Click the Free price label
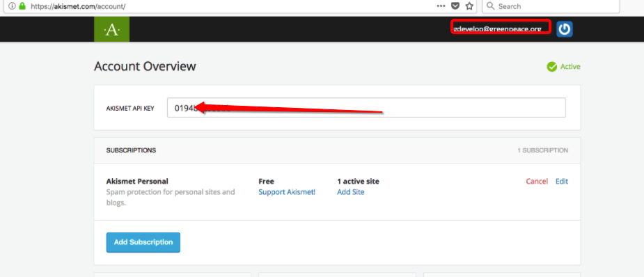 pos(266,182)
